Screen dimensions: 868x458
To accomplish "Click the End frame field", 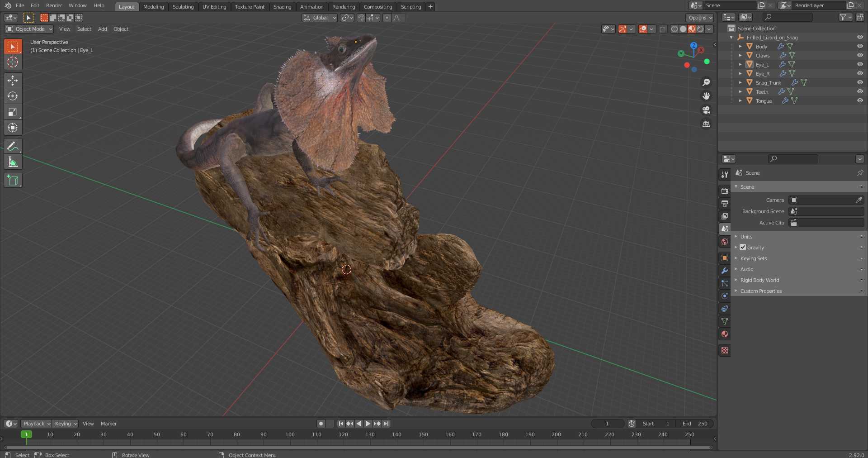I will pyautogui.click(x=695, y=424).
